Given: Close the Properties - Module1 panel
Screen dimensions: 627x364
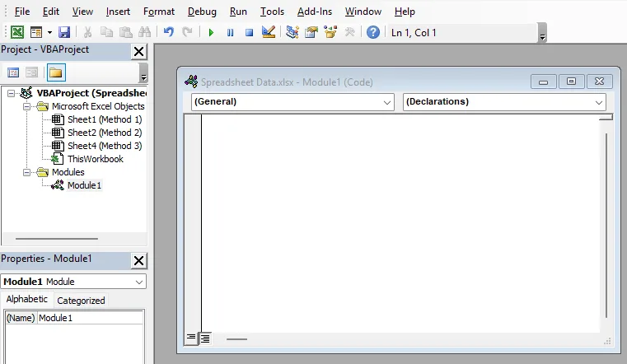Looking at the screenshot, I should pos(138,261).
